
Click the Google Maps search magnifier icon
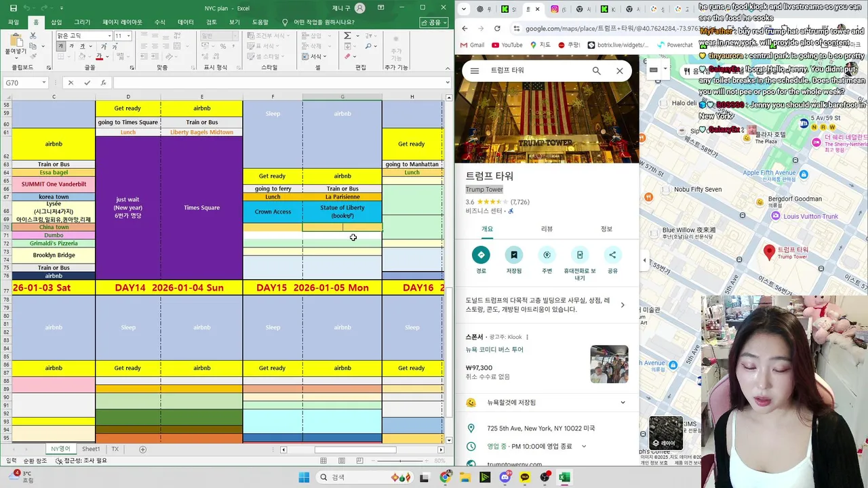[x=597, y=70]
